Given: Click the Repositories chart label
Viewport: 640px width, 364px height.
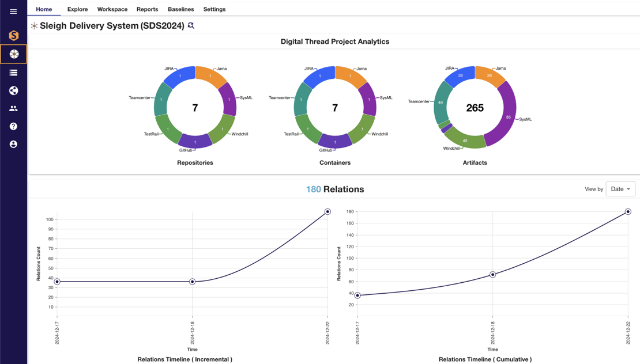Looking at the screenshot, I should [195, 162].
